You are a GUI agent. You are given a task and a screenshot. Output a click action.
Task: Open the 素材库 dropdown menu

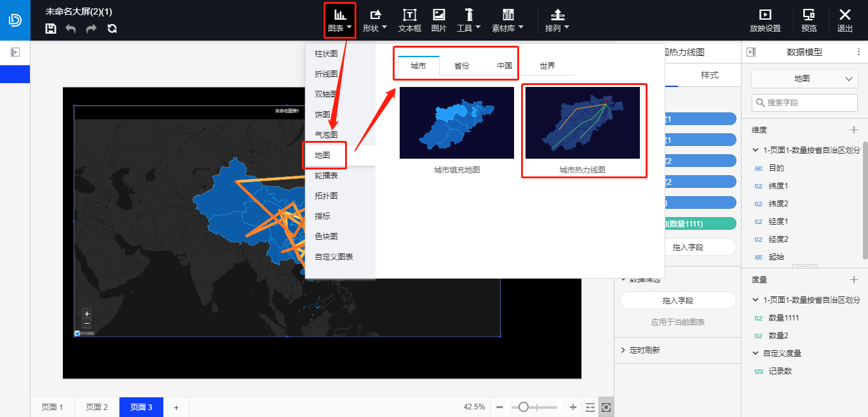tap(508, 20)
